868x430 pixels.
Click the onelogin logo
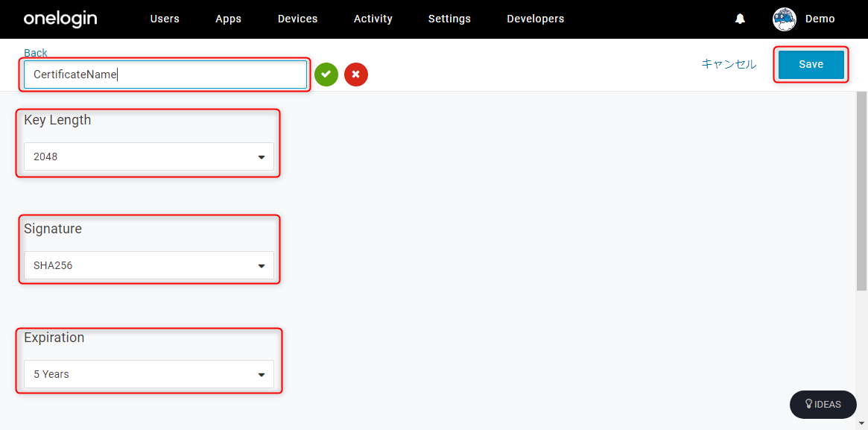(x=60, y=19)
